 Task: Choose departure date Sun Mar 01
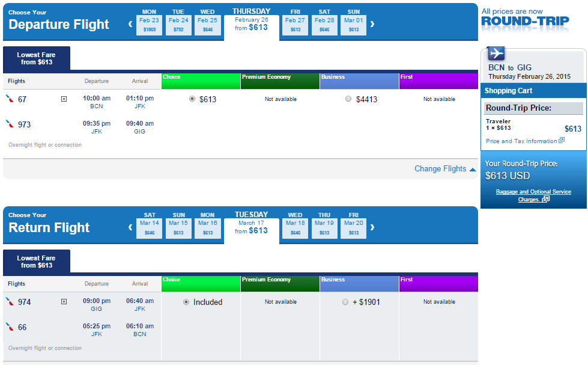(x=354, y=25)
